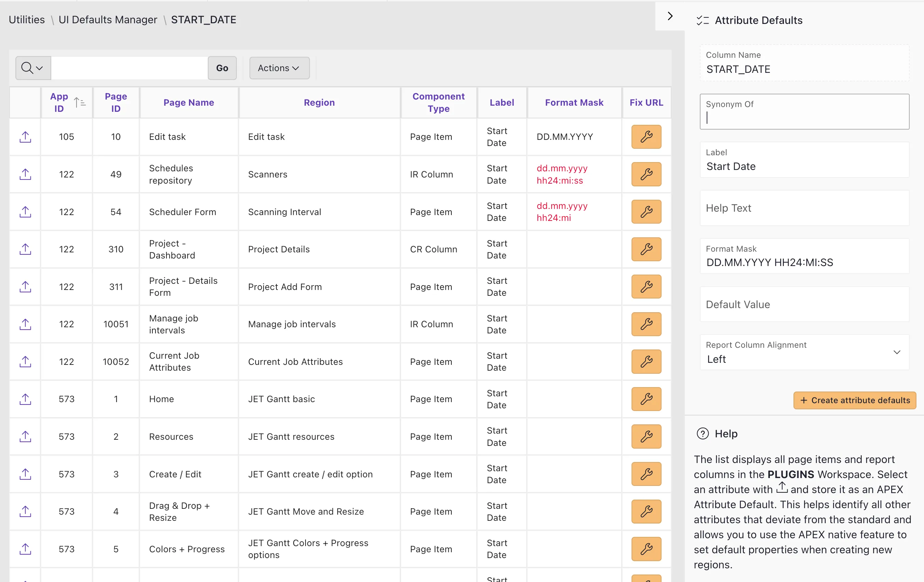The image size is (924, 582).
Task: Open the search column selector dropdown
Action: 33,68
